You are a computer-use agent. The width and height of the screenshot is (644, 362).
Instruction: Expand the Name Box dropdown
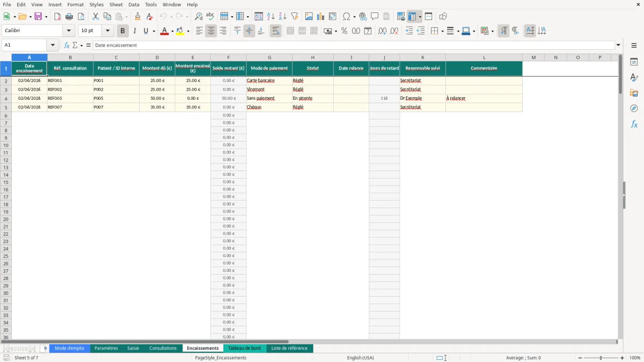(x=53, y=46)
